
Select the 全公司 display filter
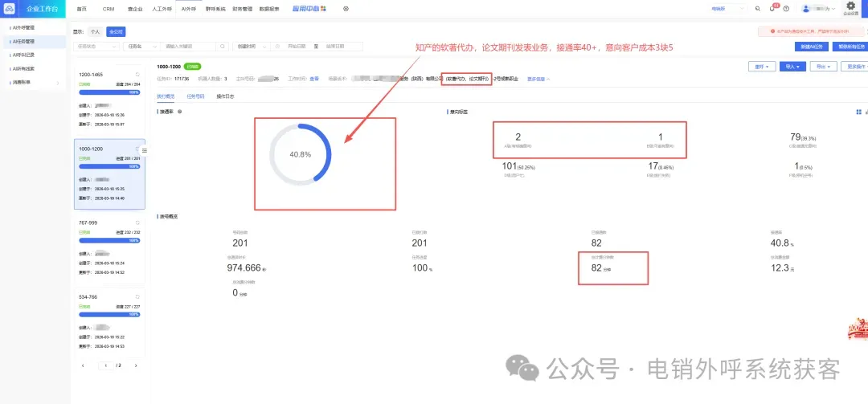(115, 32)
